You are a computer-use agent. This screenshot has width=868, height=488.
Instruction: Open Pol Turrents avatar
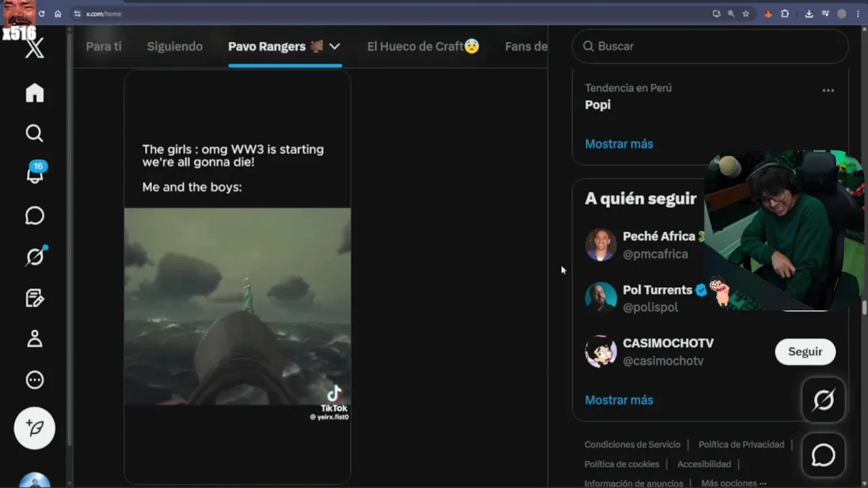[x=601, y=298]
